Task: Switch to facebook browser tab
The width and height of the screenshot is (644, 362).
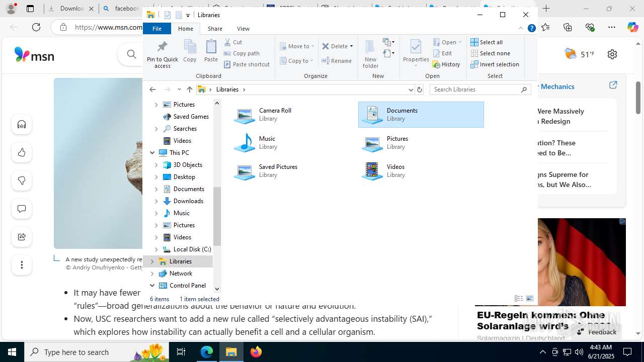Action: coord(121,9)
